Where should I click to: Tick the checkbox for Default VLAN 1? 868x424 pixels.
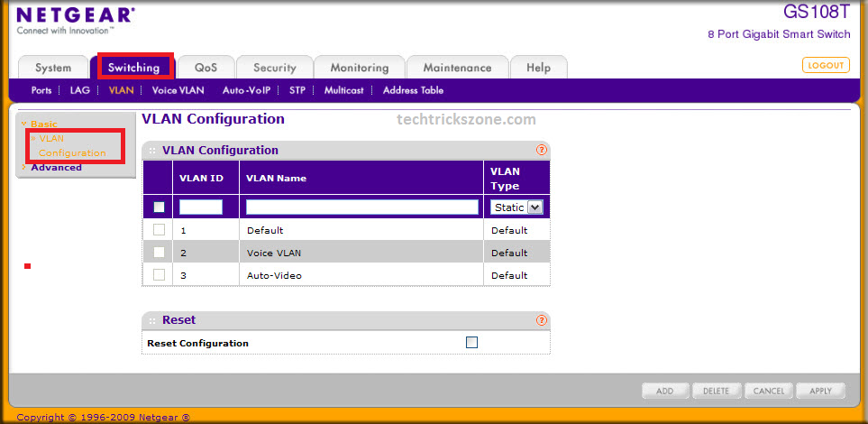(x=159, y=230)
